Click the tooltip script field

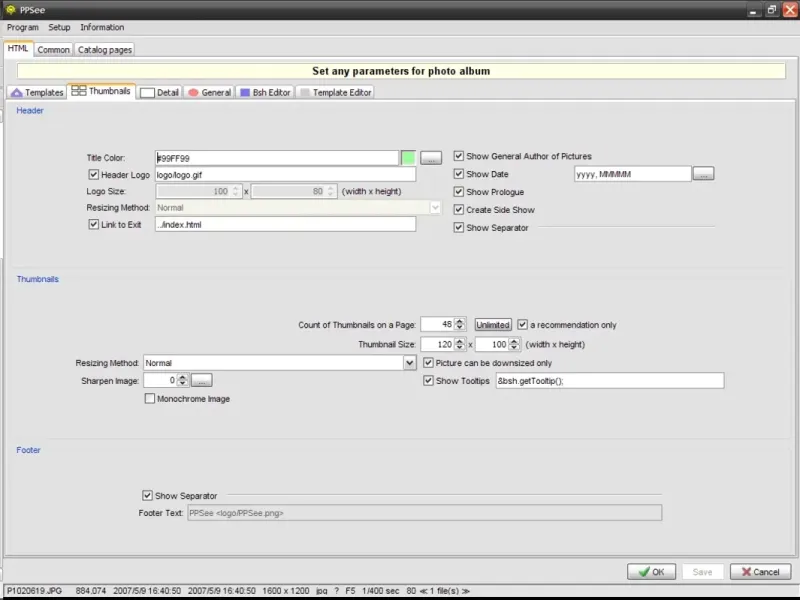point(610,381)
